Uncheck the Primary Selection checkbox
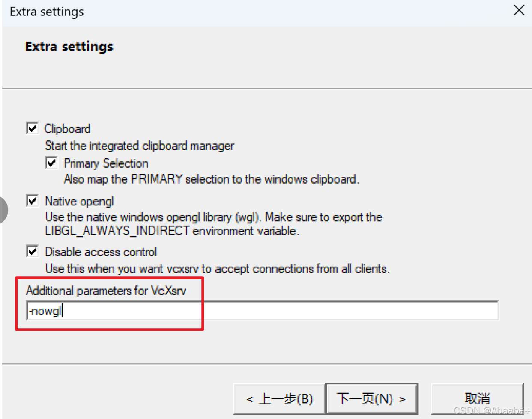This screenshot has width=532, height=419. (51, 163)
